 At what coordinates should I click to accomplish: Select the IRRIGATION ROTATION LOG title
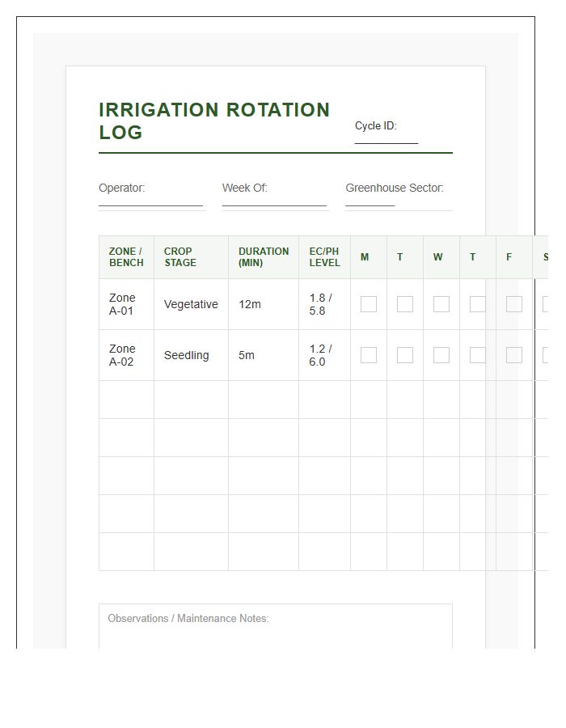(x=214, y=121)
